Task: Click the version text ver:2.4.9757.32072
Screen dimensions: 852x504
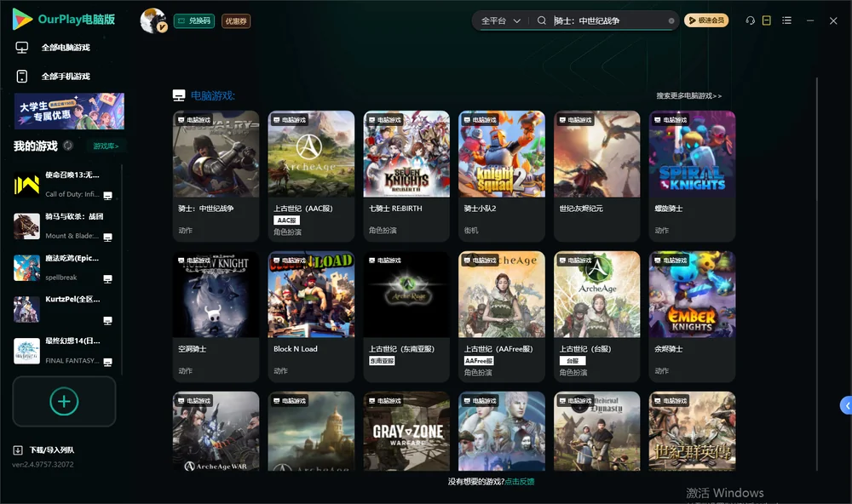Action: (x=43, y=464)
